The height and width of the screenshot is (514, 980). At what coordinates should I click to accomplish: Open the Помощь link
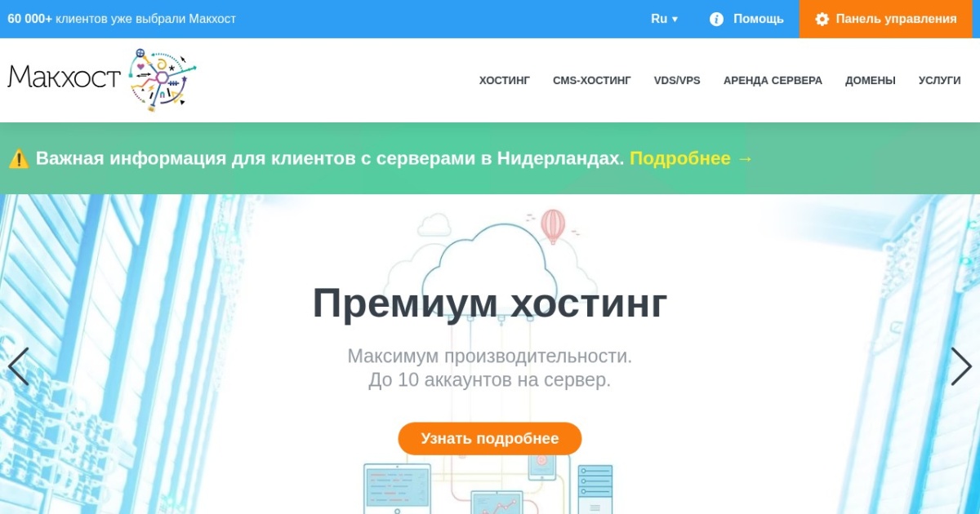[746, 19]
